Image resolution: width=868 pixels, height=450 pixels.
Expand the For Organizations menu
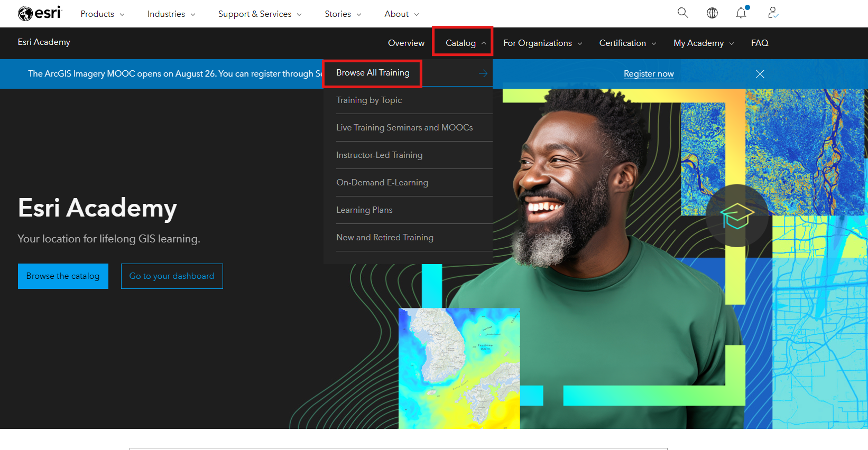543,43
